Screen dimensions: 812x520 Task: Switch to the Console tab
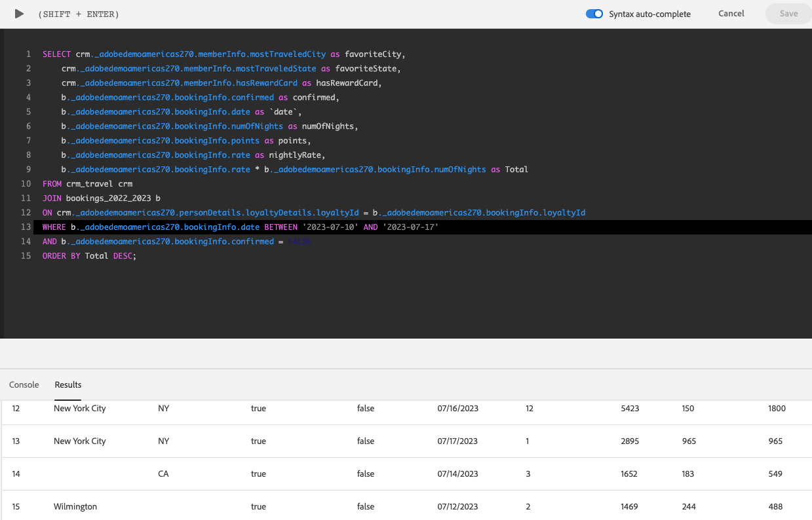[24, 384]
